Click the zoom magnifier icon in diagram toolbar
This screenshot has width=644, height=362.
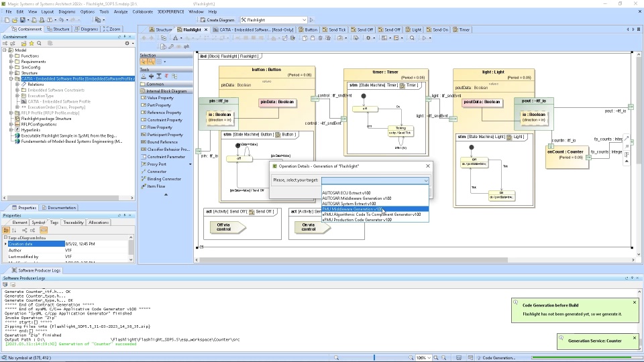[x=412, y=38]
